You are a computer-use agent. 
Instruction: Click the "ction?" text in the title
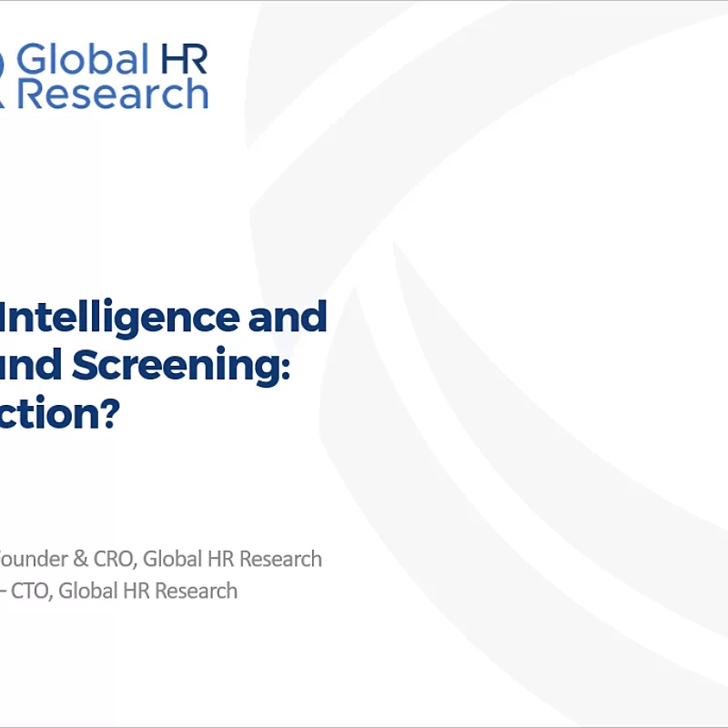pyautogui.click(x=55, y=414)
